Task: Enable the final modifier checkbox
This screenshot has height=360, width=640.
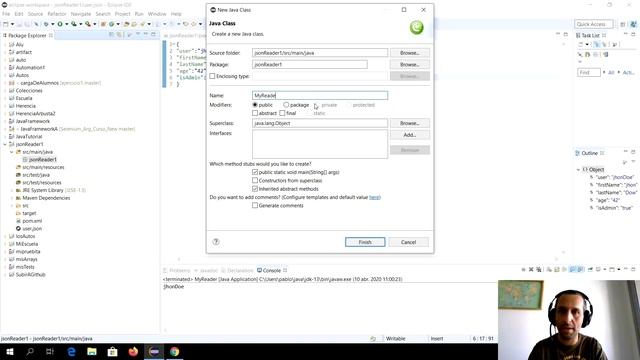Action: click(x=282, y=113)
